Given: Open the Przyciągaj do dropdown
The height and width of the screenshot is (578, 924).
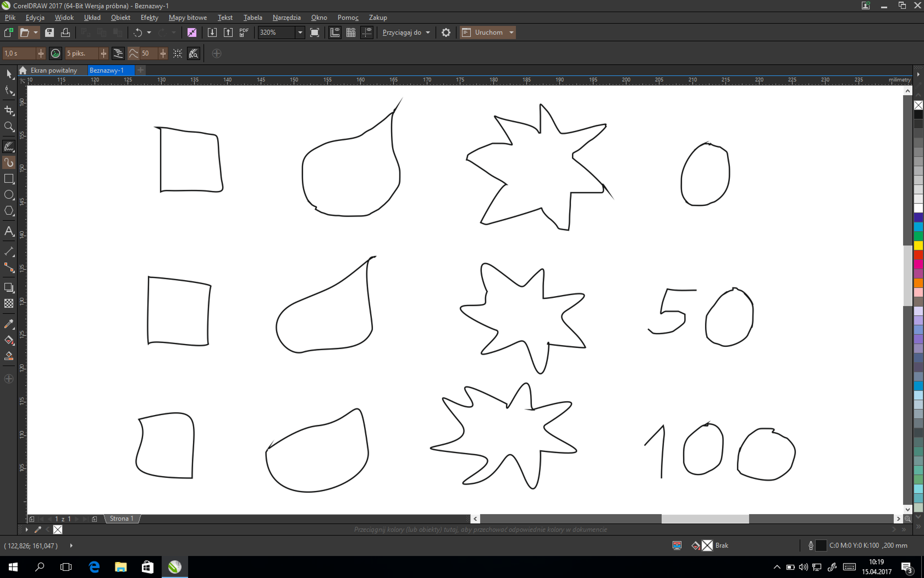Looking at the screenshot, I should (x=406, y=33).
